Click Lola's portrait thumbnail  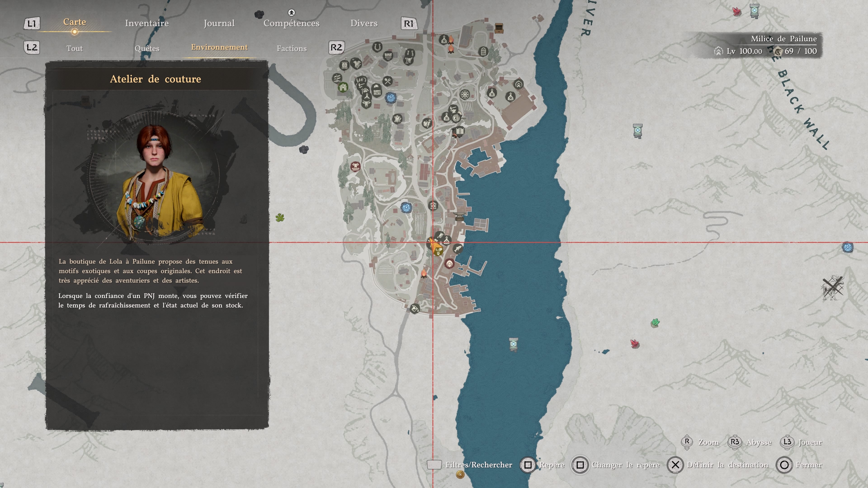155,177
